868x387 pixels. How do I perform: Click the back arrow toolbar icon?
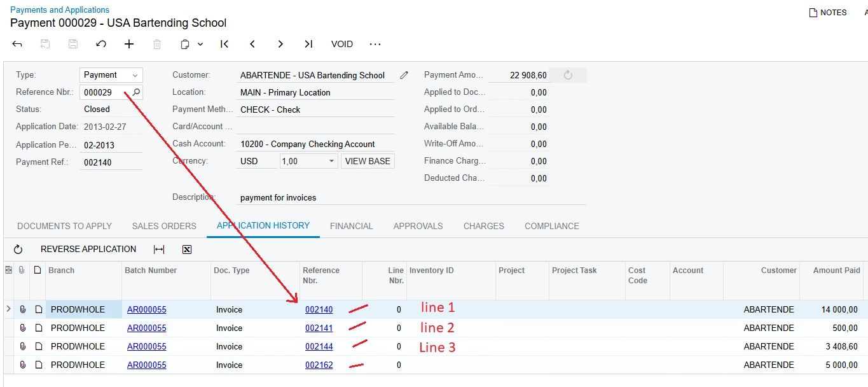point(17,44)
